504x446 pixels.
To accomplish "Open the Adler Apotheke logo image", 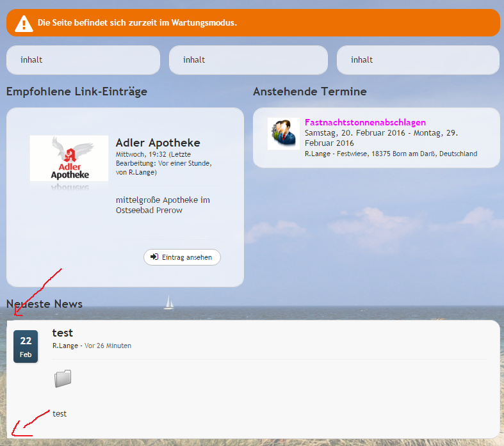I will pyautogui.click(x=69, y=159).
